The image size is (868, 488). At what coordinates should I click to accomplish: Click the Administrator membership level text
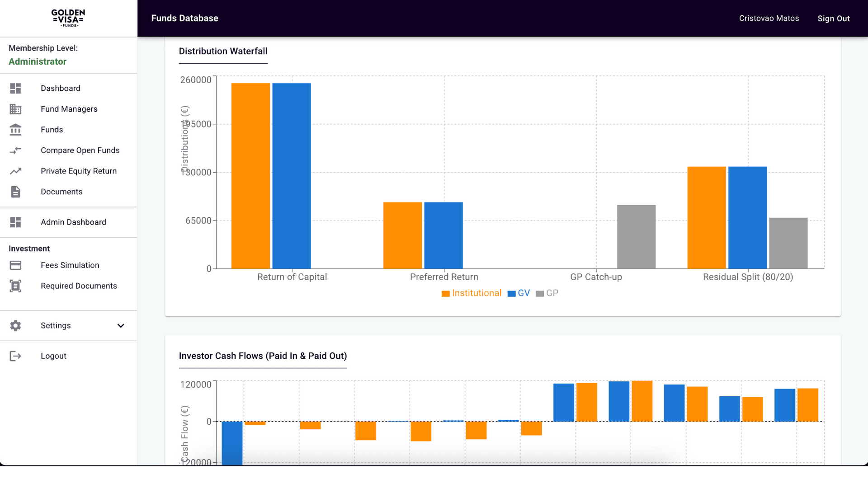pyautogui.click(x=38, y=61)
